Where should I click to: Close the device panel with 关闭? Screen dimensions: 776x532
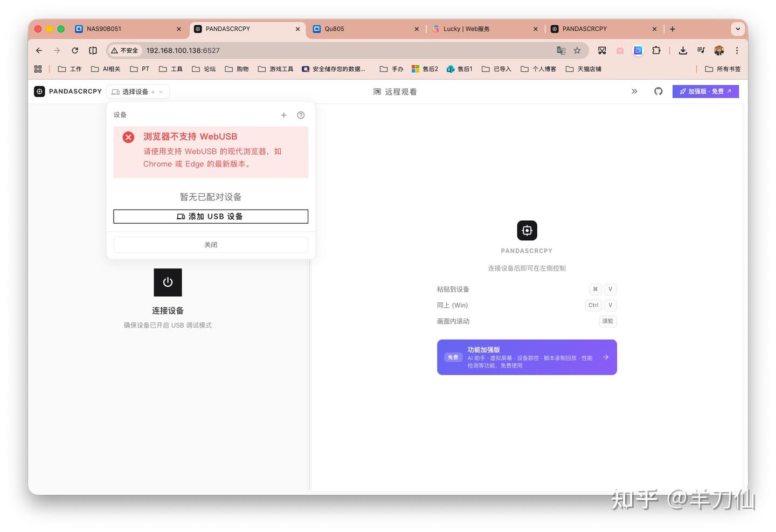pyautogui.click(x=211, y=245)
